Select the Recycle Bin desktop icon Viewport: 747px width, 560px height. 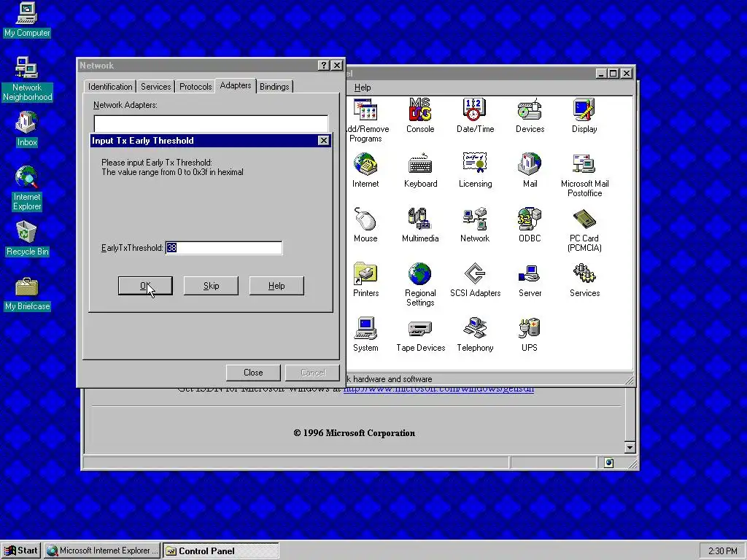click(27, 239)
